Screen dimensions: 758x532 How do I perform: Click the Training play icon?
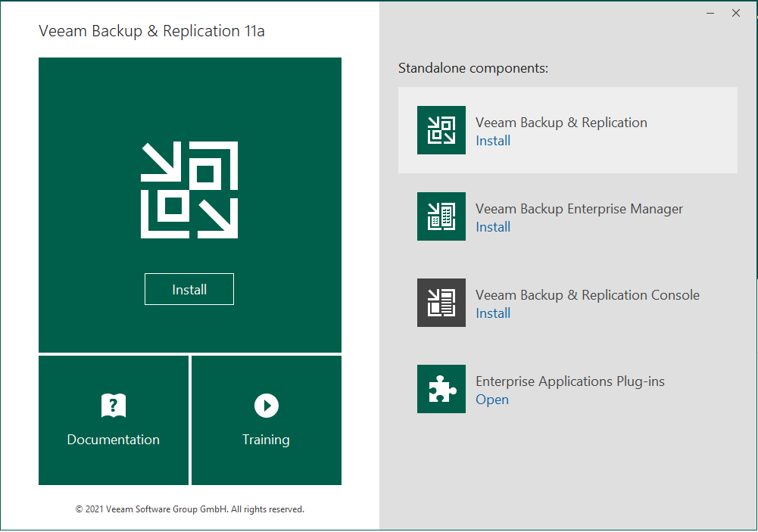(266, 405)
